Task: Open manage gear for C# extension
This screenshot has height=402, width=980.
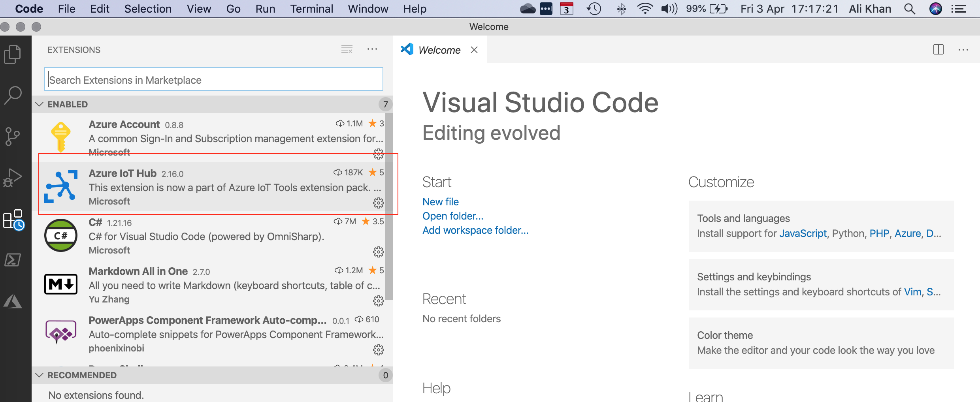Action: tap(379, 252)
